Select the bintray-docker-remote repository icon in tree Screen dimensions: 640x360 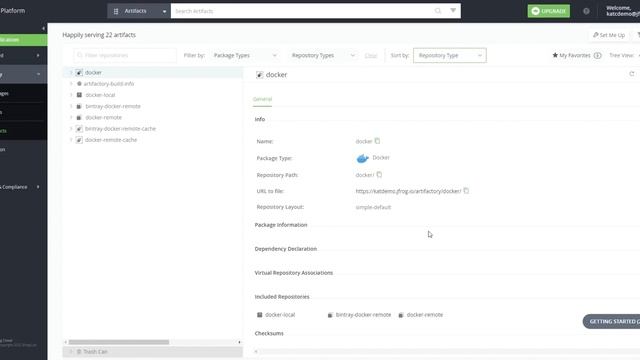tap(79, 106)
